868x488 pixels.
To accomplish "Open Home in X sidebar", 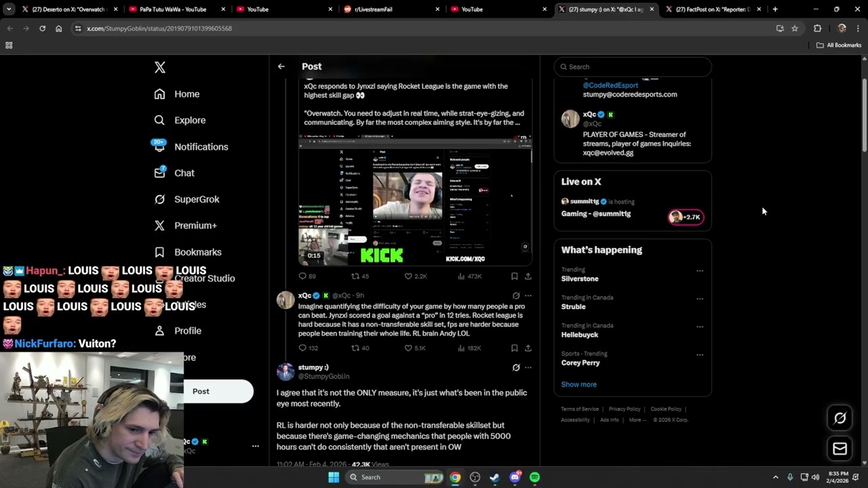I will point(176,94).
